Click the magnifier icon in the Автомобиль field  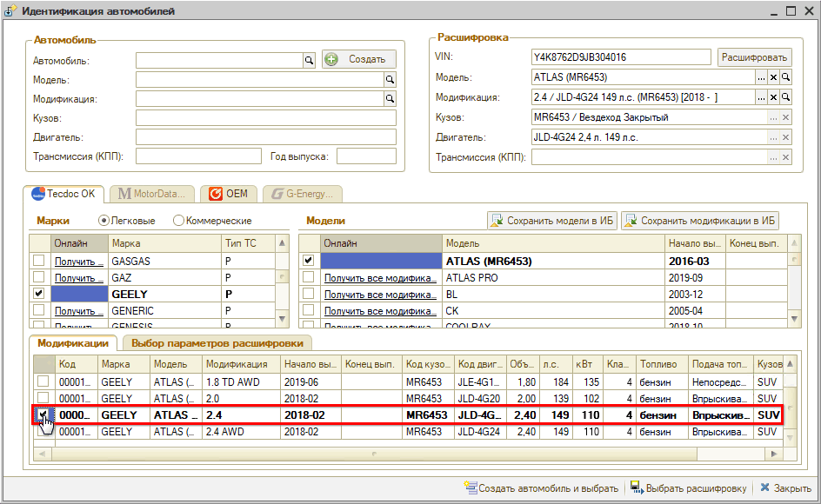tap(308, 60)
